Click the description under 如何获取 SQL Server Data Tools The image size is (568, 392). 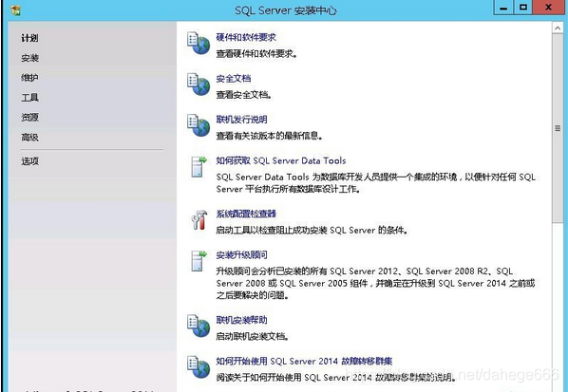click(375, 183)
